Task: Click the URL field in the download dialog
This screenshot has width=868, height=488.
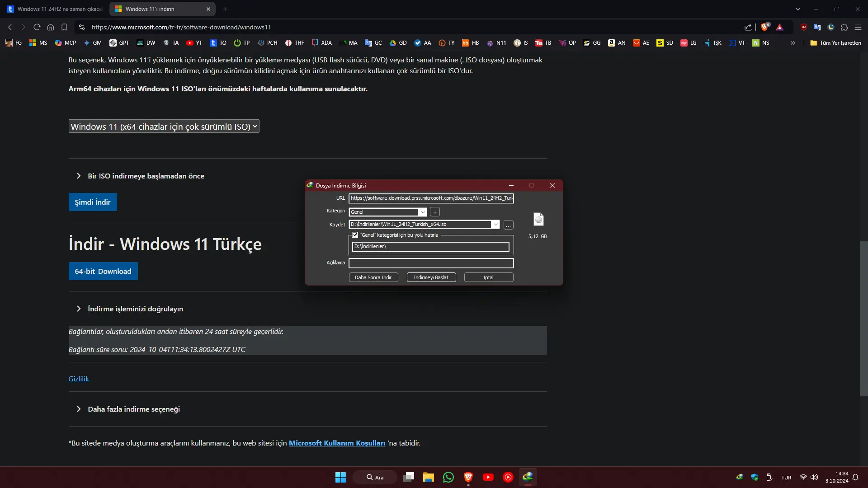Action: [431, 198]
